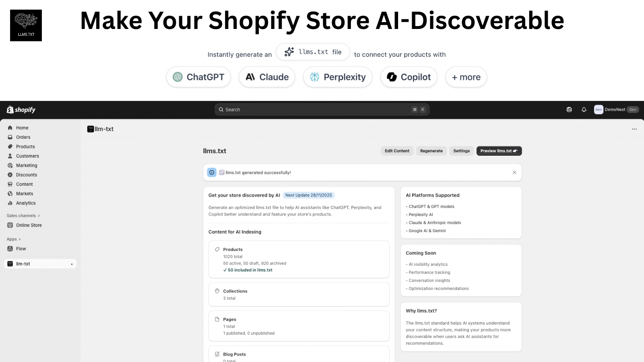
Task: Open the DemoNest account menu
Action: (x=616, y=109)
